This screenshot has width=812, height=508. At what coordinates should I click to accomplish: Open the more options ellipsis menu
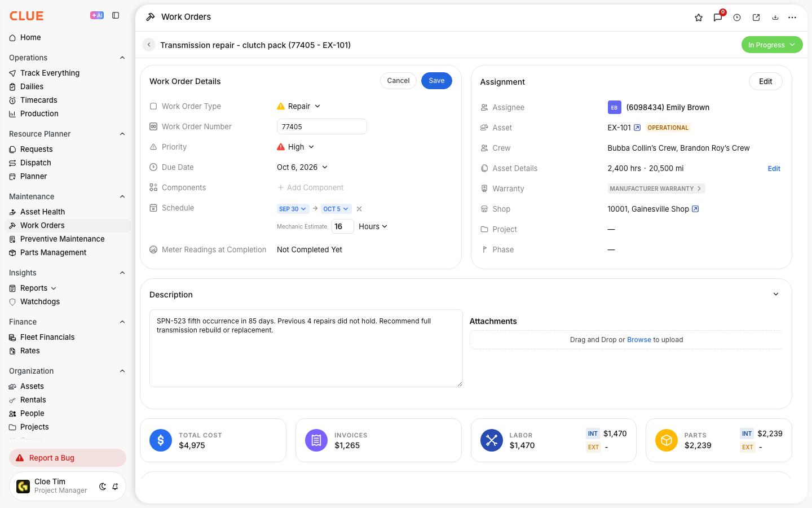point(792,17)
